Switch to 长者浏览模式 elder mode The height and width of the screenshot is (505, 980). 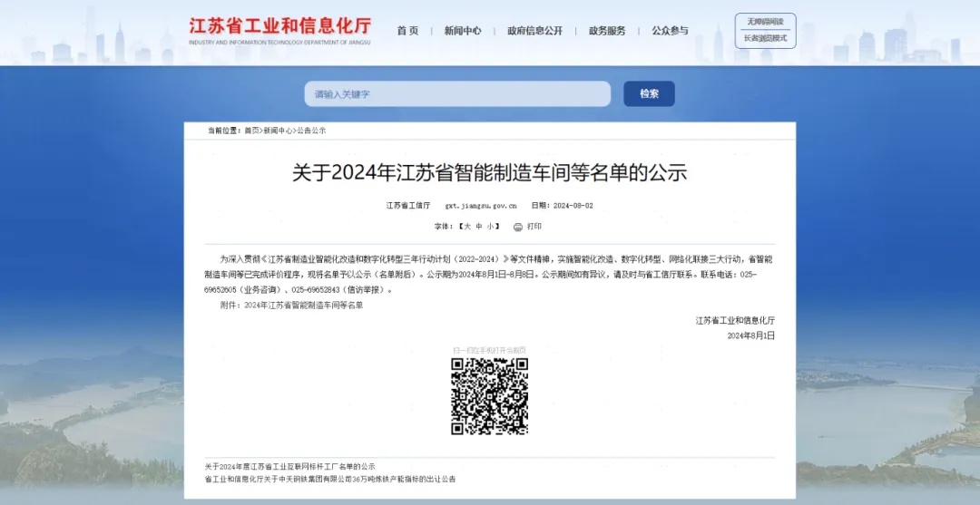[x=765, y=38]
